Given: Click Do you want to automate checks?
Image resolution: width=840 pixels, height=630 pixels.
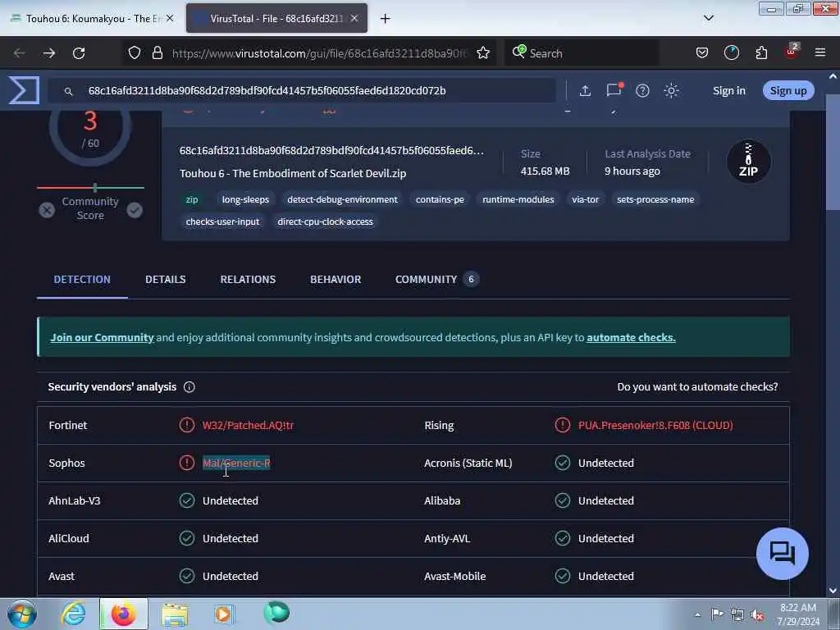Looking at the screenshot, I should [x=697, y=387].
